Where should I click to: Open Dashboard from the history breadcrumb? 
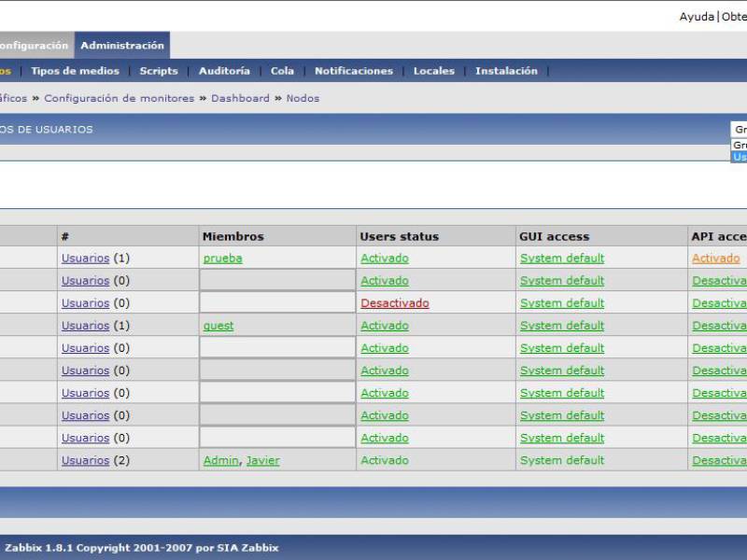click(240, 98)
